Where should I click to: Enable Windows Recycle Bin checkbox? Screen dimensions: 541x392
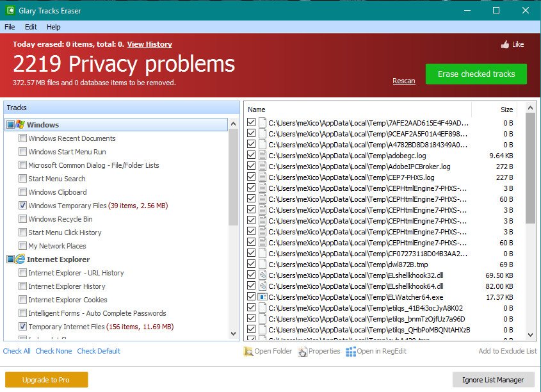click(22, 219)
